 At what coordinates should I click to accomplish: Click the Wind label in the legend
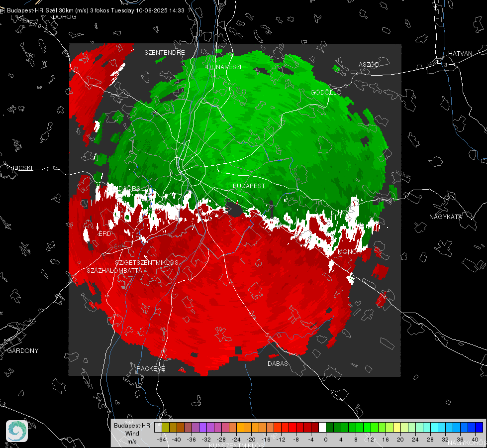[x=132, y=433]
